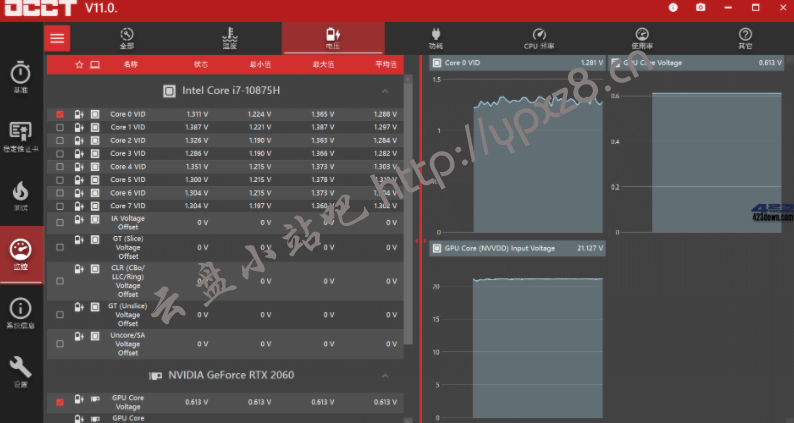Sort by the 最大值 maximum column header
The image size is (794, 423).
click(323, 64)
